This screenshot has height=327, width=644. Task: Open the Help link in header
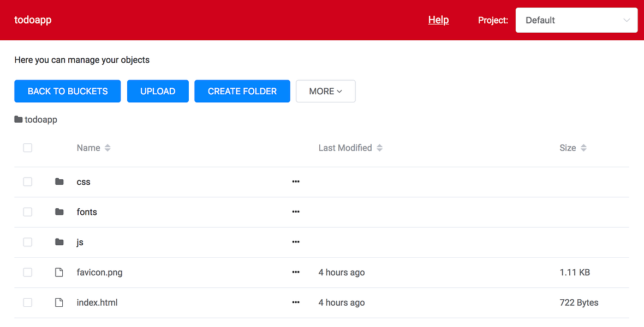pyautogui.click(x=438, y=20)
